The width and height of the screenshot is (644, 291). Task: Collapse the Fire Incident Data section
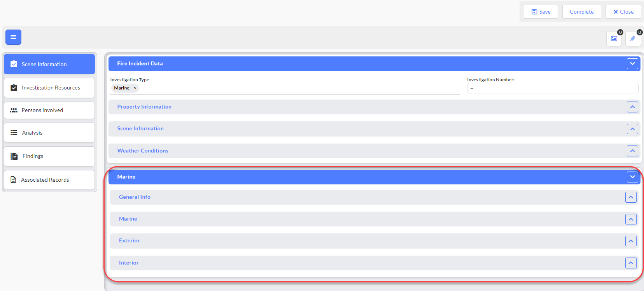pos(632,64)
